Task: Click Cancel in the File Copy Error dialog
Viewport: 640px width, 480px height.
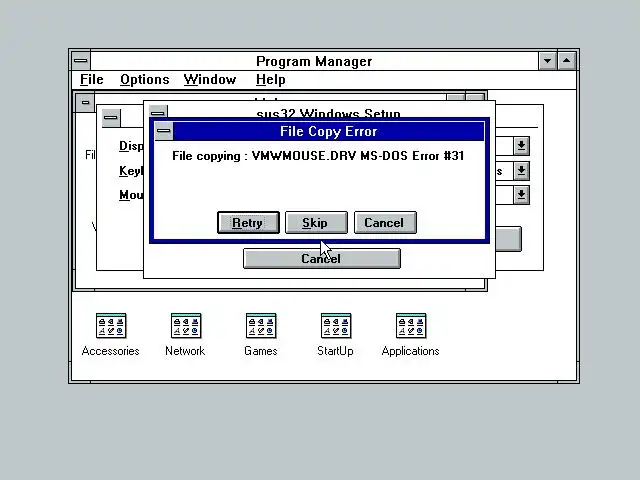Action: tap(385, 222)
